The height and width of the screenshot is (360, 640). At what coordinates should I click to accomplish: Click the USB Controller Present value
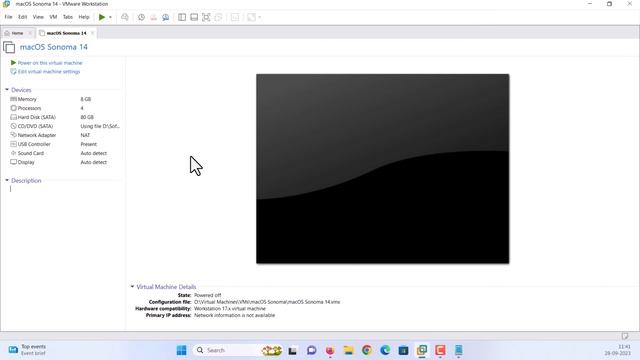coord(89,144)
